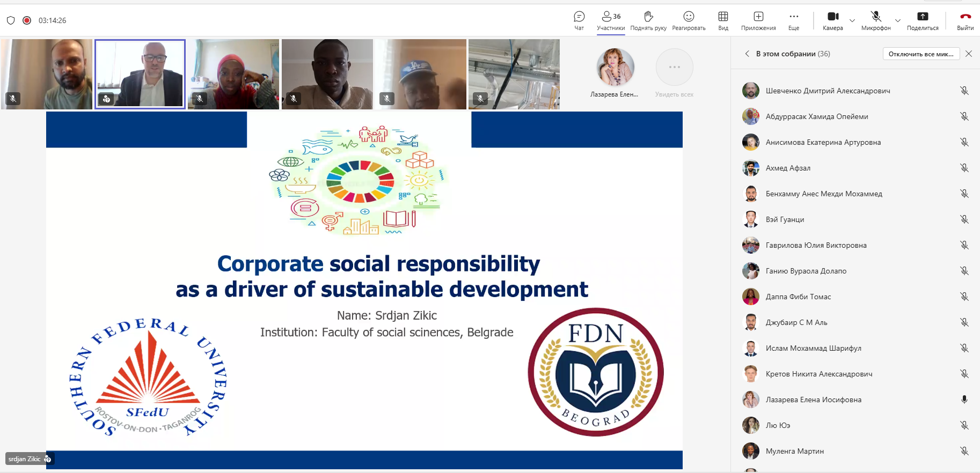Open the Reactions (Реагировать) smiley
Viewport: 980px width, 473px height.
(689, 17)
